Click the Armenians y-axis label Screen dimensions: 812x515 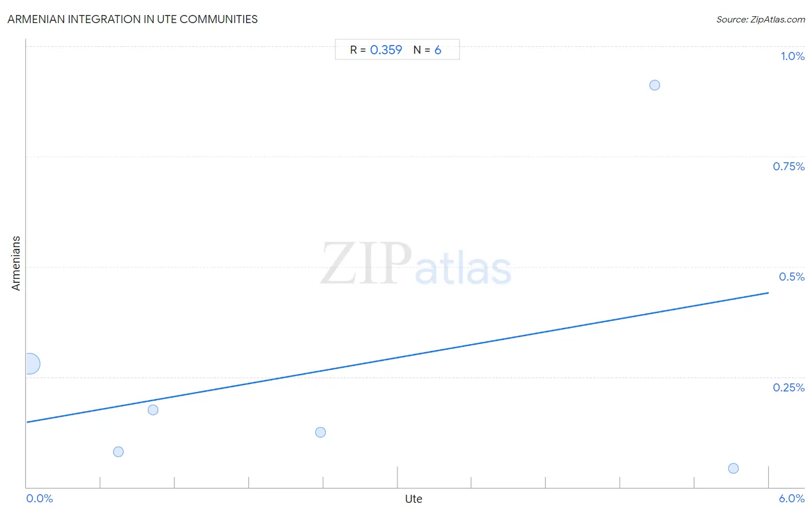click(16, 263)
